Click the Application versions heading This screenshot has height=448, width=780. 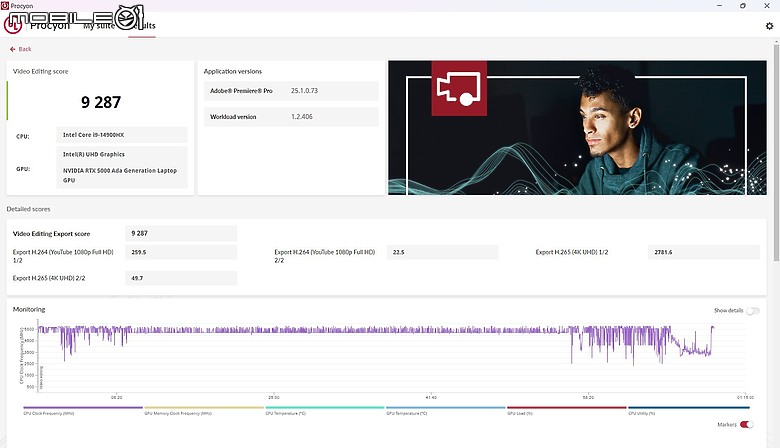click(x=233, y=72)
